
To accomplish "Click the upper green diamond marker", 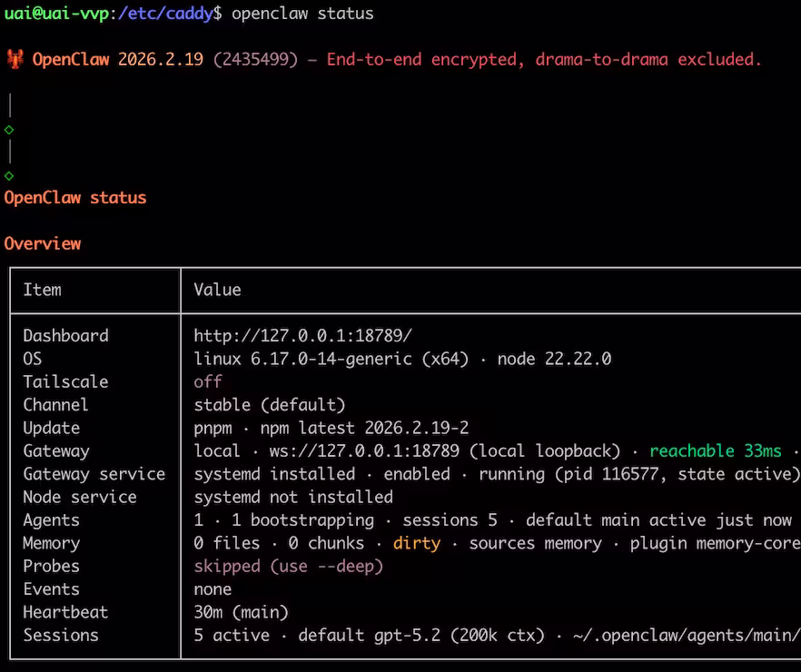I will (9, 130).
